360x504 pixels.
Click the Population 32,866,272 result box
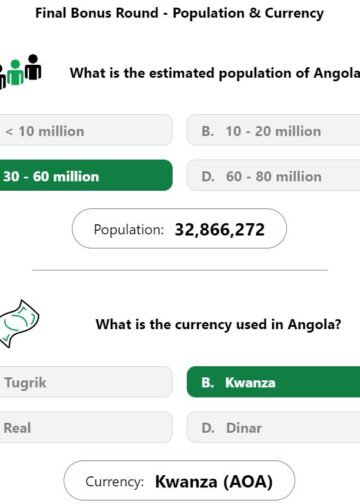click(179, 229)
